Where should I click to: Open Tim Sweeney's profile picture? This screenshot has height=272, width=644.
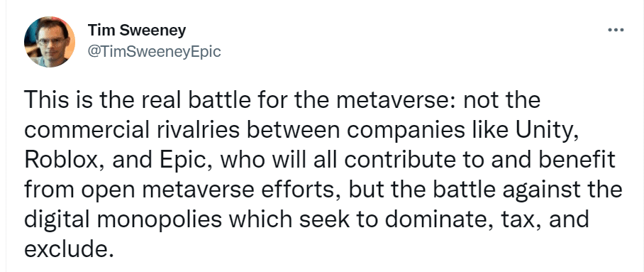(49, 42)
